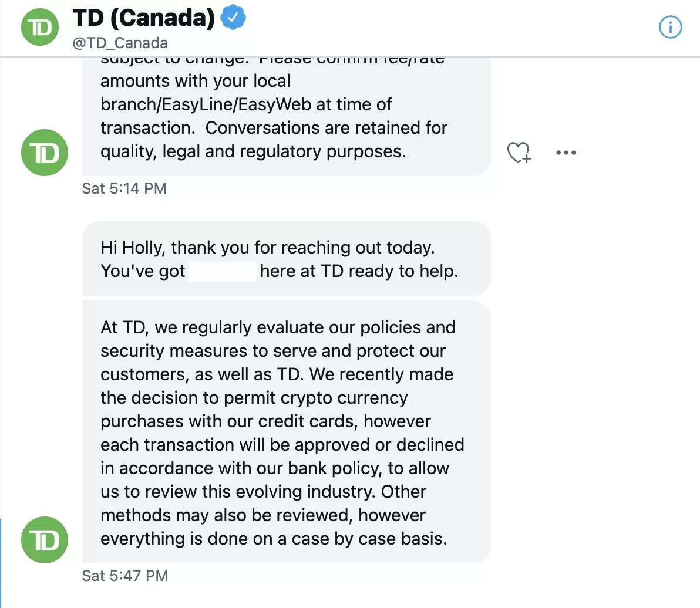This screenshot has height=608, width=700.
Task: Click the Sat 5:47 PM timestamp
Action: pyautogui.click(x=124, y=576)
